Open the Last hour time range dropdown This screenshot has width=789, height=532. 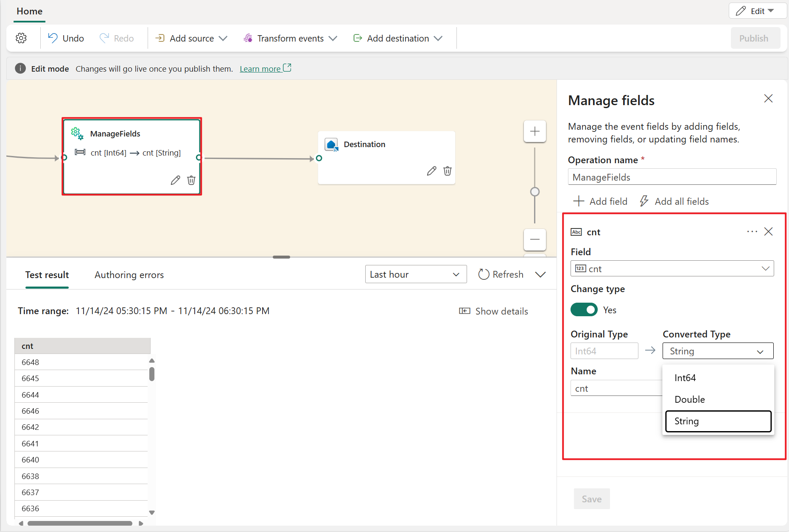click(x=416, y=274)
